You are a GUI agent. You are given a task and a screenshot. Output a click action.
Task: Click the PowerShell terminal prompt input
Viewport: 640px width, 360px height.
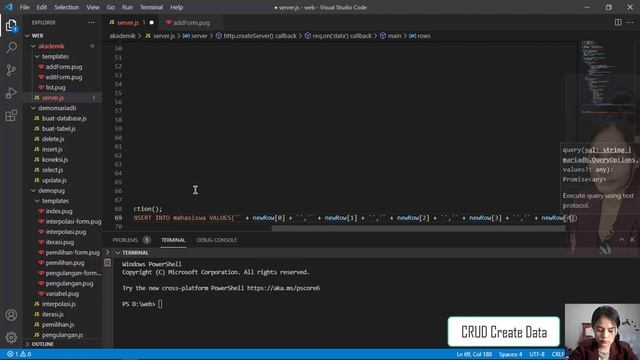tap(160, 304)
